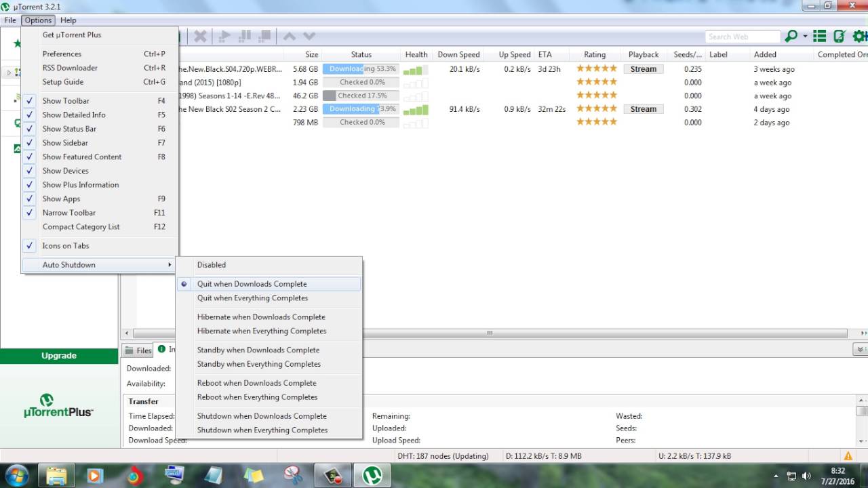Click the Remove torrent X toolbar icon
This screenshot has width=868, height=488.
(x=200, y=36)
